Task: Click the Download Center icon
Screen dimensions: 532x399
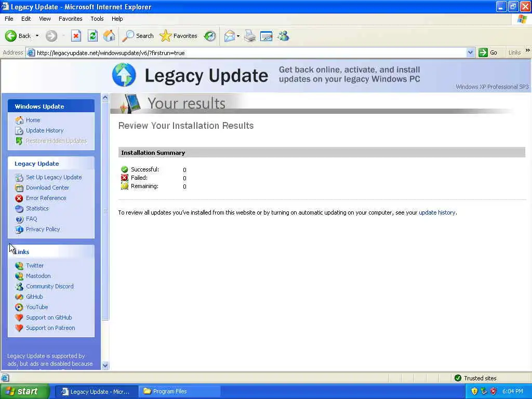Action: tap(19, 188)
